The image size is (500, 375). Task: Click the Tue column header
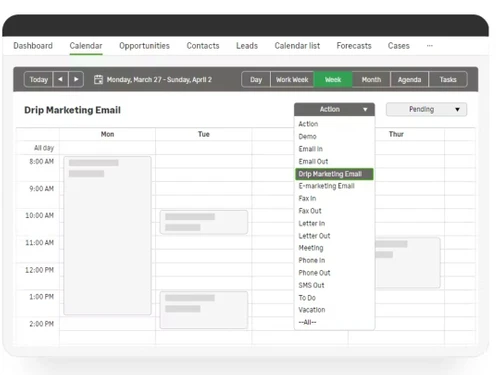[x=204, y=134]
